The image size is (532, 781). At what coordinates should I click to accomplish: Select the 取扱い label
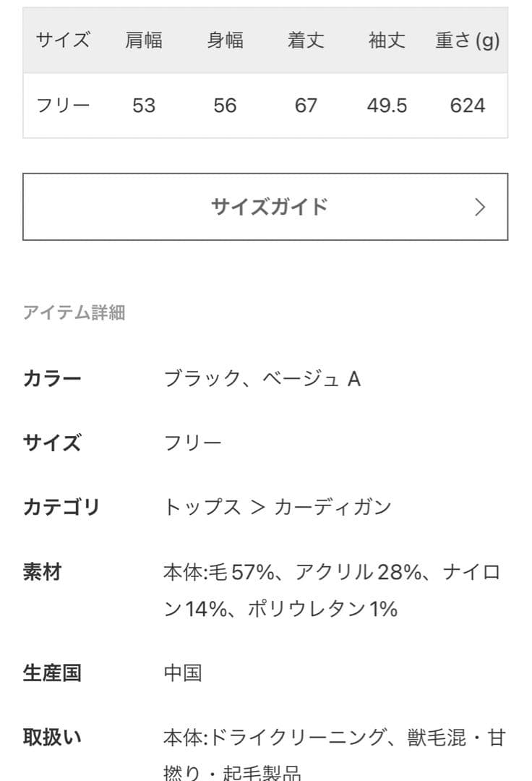coord(52,738)
